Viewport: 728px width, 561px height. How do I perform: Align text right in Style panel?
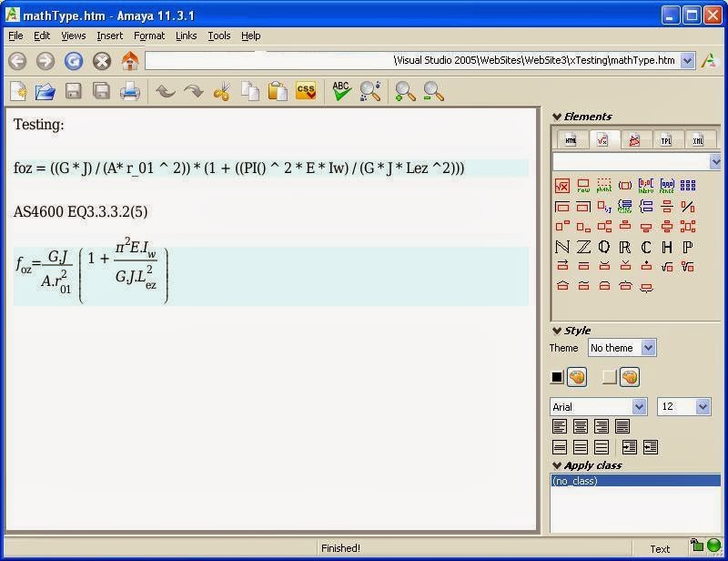point(602,426)
